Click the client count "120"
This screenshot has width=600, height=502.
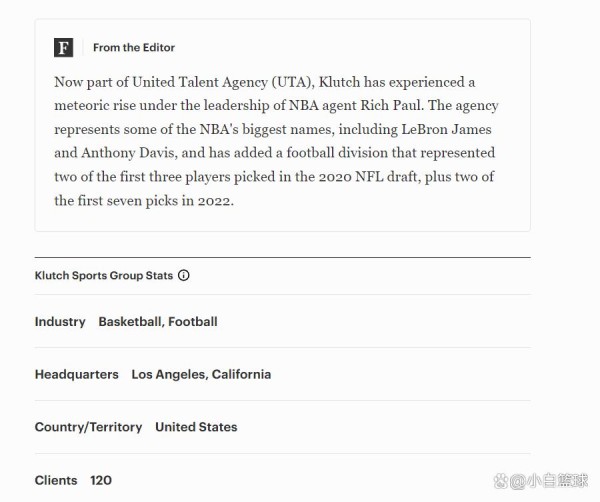click(x=101, y=480)
